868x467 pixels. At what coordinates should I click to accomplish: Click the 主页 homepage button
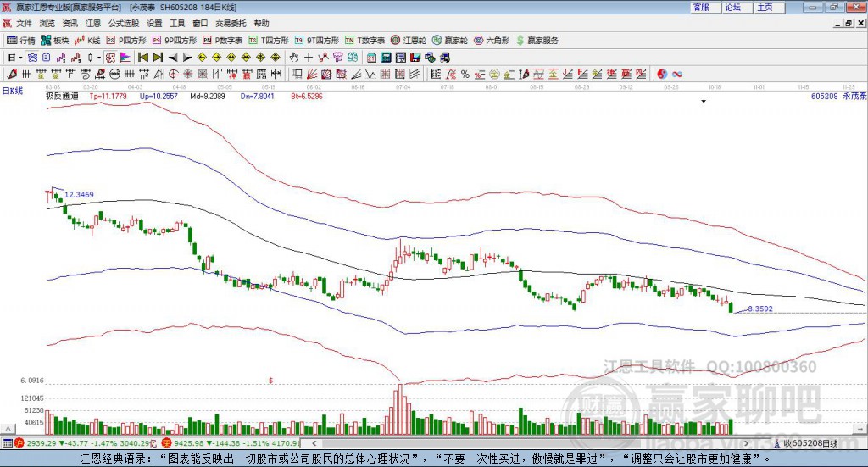[x=769, y=7]
